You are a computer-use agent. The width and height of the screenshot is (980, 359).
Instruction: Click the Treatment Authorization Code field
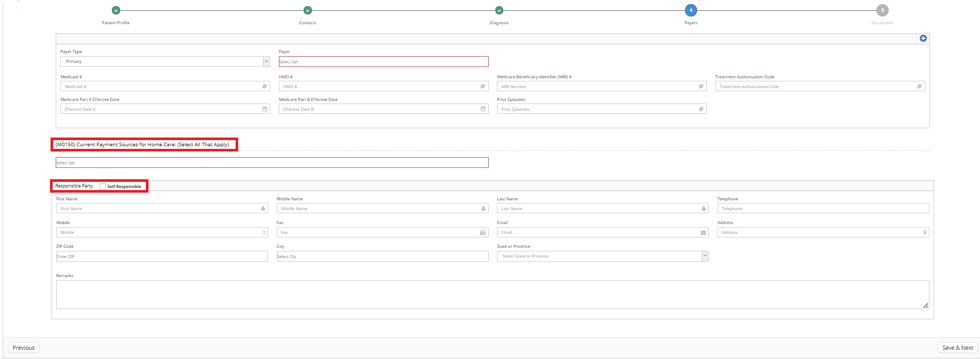click(x=820, y=87)
